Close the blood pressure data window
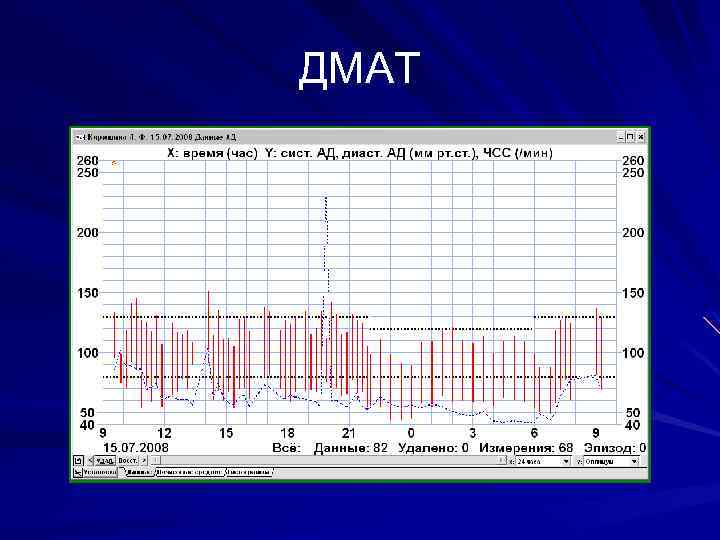This screenshot has width=720, height=540. (x=641, y=137)
